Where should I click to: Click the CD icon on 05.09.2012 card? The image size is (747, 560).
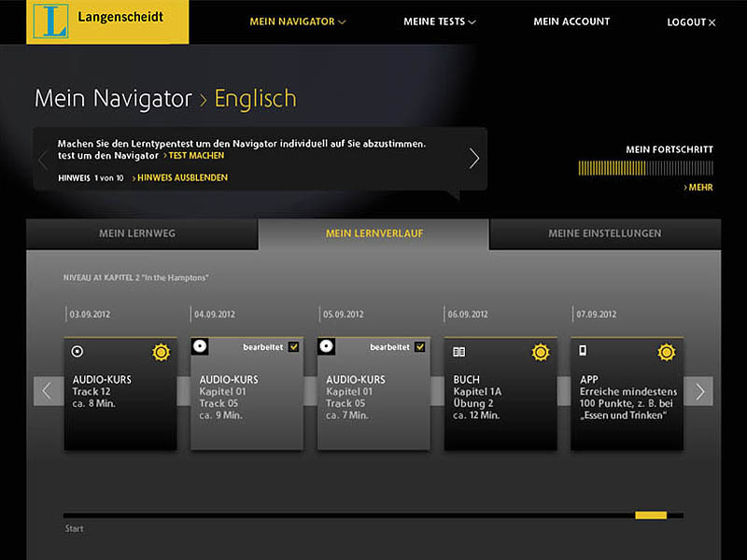(x=326, y=346)
